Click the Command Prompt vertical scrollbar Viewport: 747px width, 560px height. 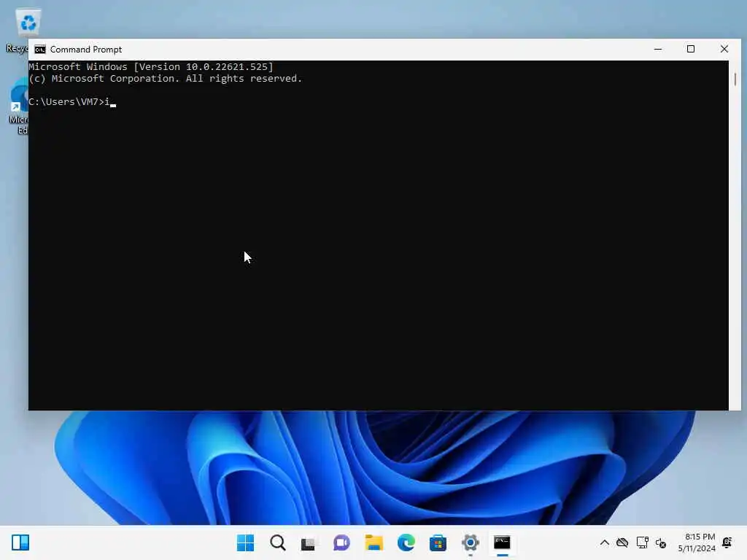tap(735, 236)
